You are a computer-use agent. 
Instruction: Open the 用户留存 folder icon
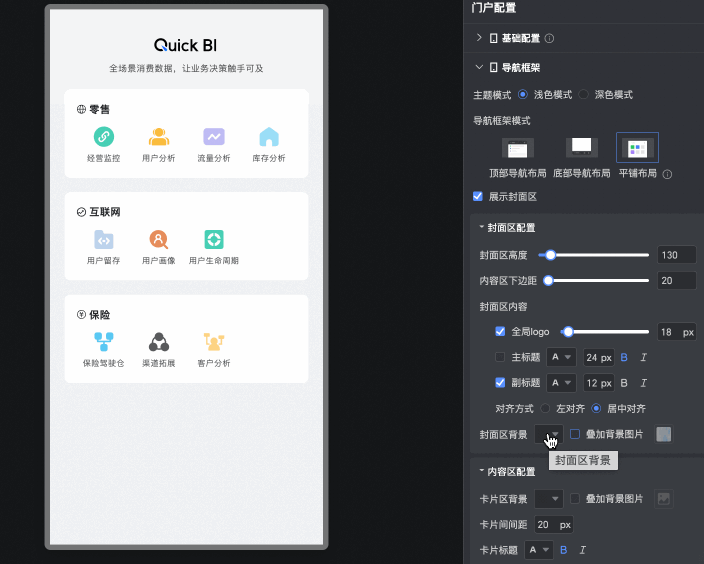pos(104,239)
